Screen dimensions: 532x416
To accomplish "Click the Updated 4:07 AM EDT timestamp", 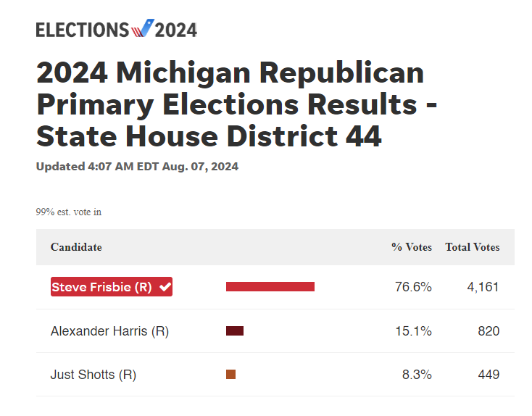I will (137, 167).
